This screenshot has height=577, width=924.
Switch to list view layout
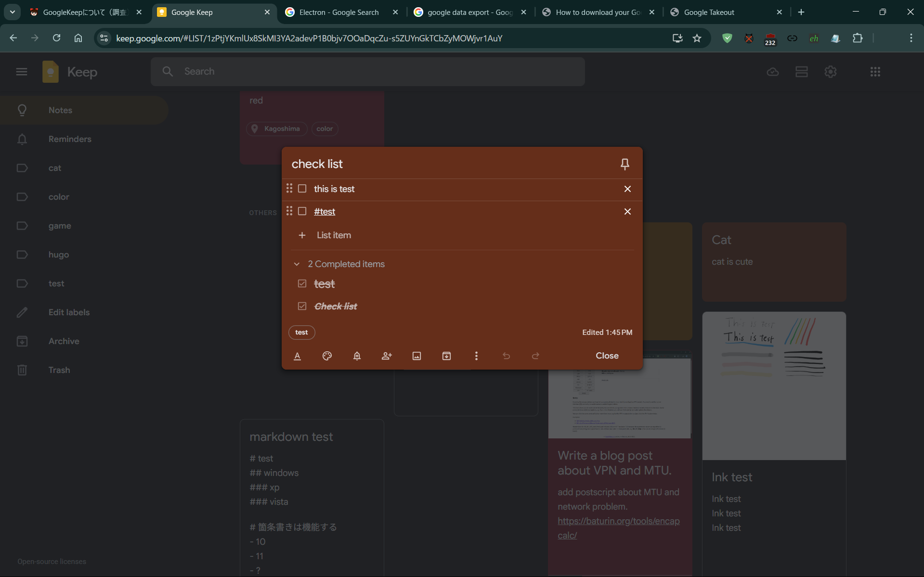point(802,72)
